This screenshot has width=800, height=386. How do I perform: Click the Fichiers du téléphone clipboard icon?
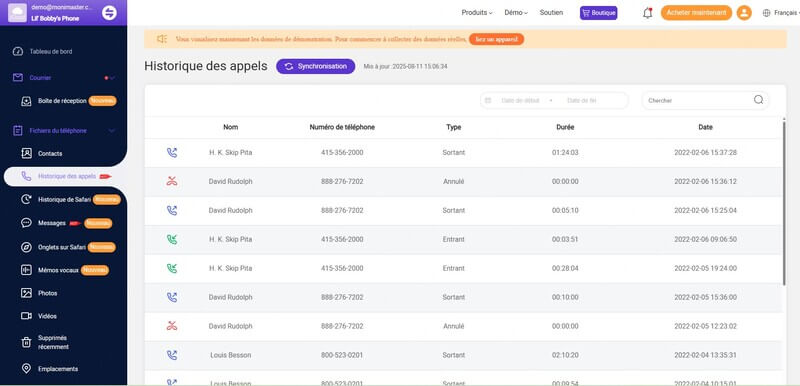click(x=18, y=131)
